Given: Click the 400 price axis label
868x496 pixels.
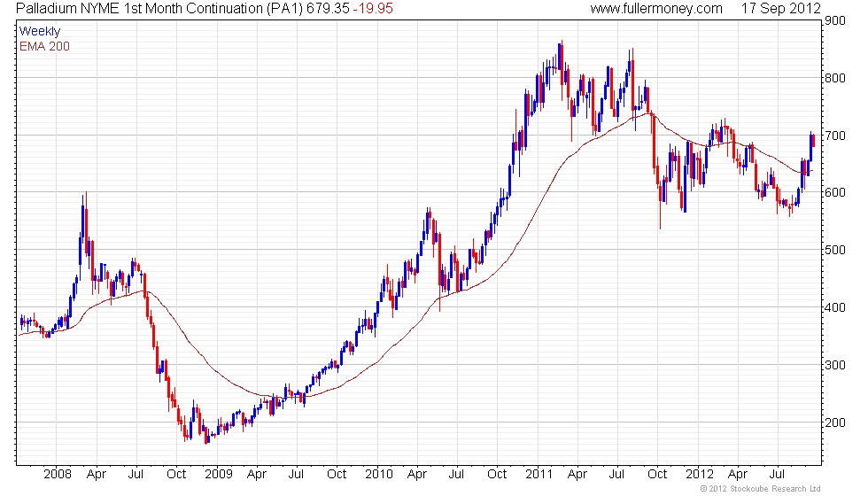Looking at the screenshot, I should (834, 308).
